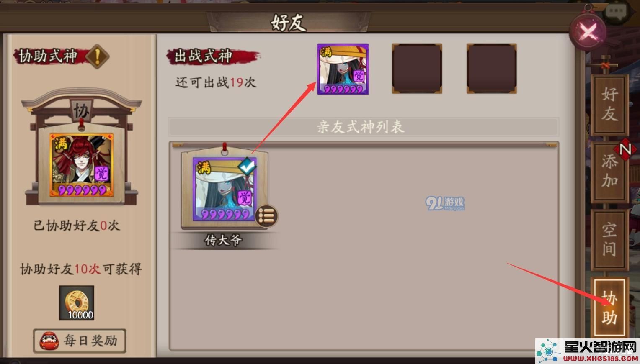This screenshot has width=640, height=364.
Task: Select the red-haired assist shikigami portrait
Action: tap(82, 165)
